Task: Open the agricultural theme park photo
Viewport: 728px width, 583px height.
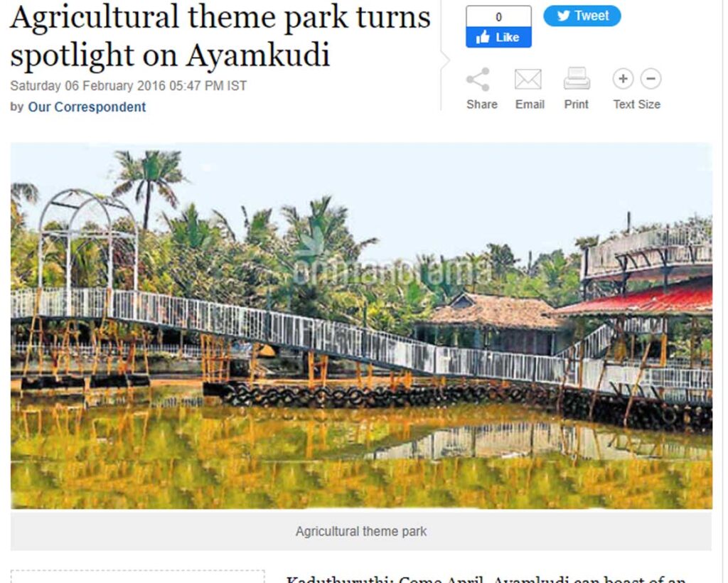Action: (361, 326)
